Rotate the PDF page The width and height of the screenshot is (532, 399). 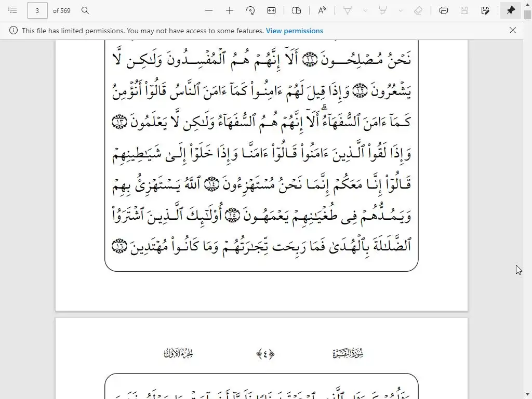point(250,10)
